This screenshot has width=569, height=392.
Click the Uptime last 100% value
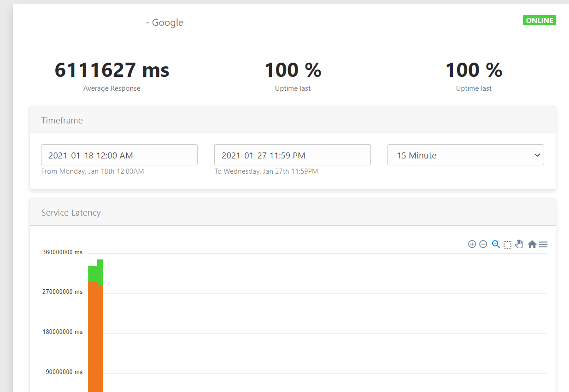click(293, 70)
